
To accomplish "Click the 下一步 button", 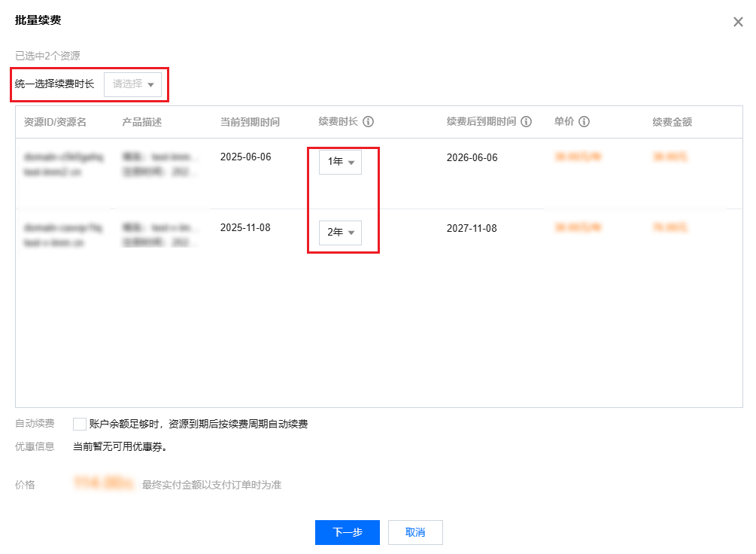I will pyautogui.click(x=347, y=532).
